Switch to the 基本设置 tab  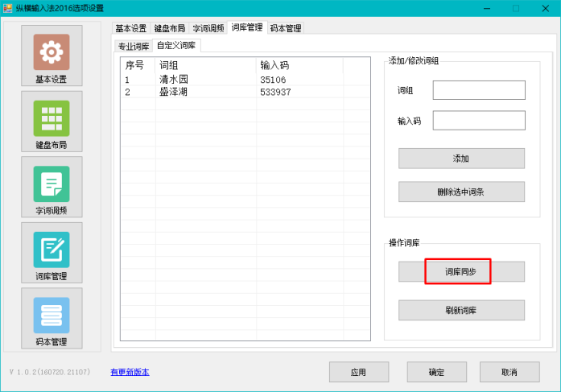[131, 28]
